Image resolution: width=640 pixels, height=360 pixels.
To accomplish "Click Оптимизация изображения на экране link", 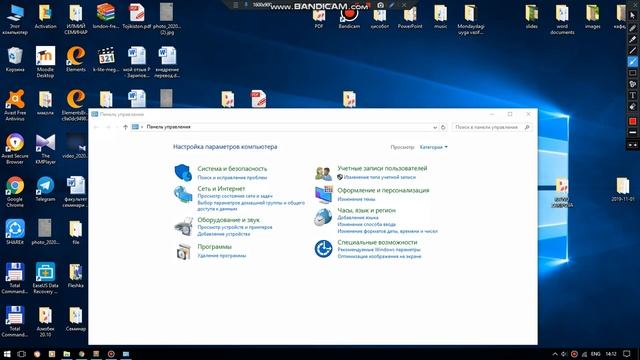I will click(x=379, y=256).
